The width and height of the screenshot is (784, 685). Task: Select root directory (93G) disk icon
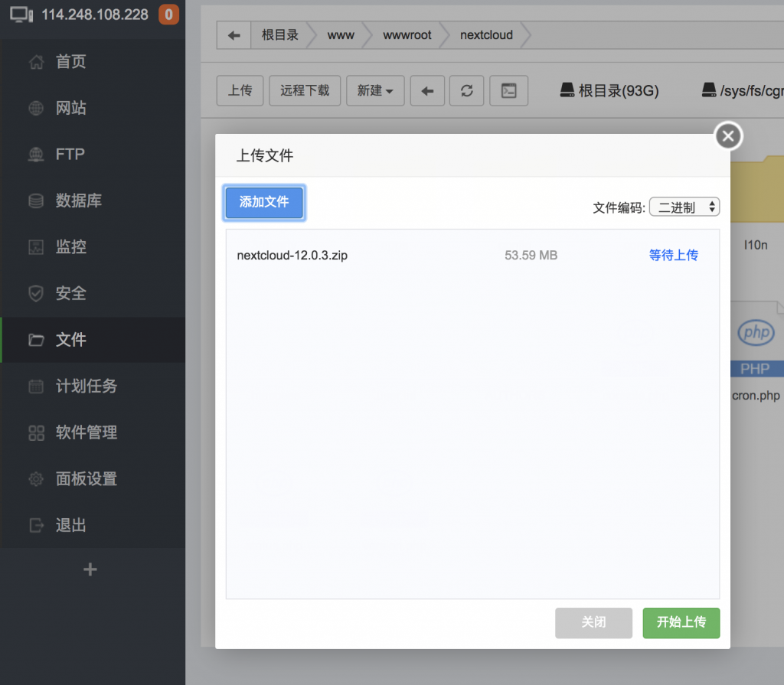pyautogui.click(x=567, y=91)
